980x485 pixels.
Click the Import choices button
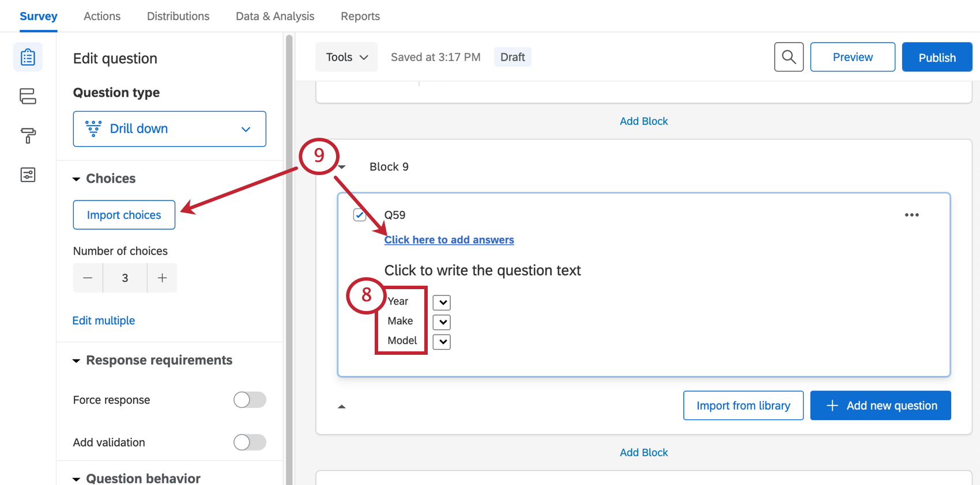pos(124,215)
